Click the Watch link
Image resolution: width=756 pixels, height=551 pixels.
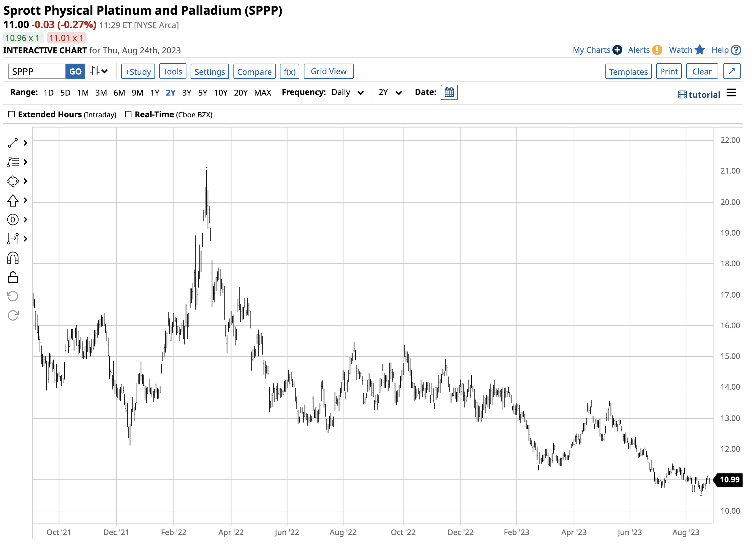click(681, 50)
